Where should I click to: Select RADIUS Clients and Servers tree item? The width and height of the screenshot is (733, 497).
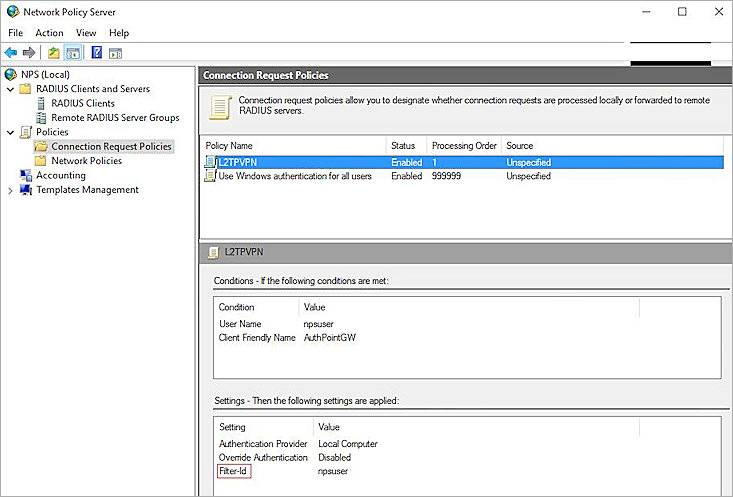[x=93, y=89]
